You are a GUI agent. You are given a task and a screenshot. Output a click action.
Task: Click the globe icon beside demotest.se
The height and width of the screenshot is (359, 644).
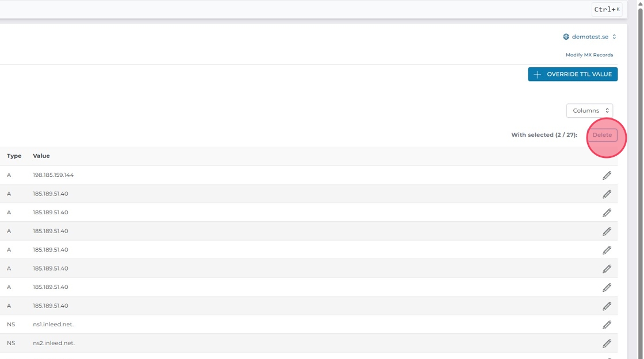click(566, 37)
